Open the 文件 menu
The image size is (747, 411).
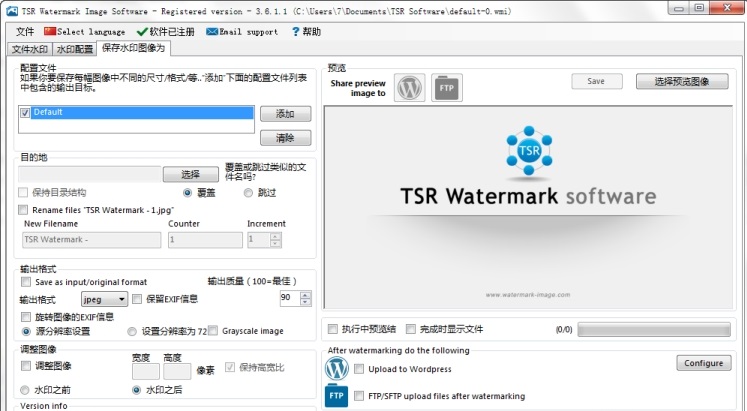point(25,31)
